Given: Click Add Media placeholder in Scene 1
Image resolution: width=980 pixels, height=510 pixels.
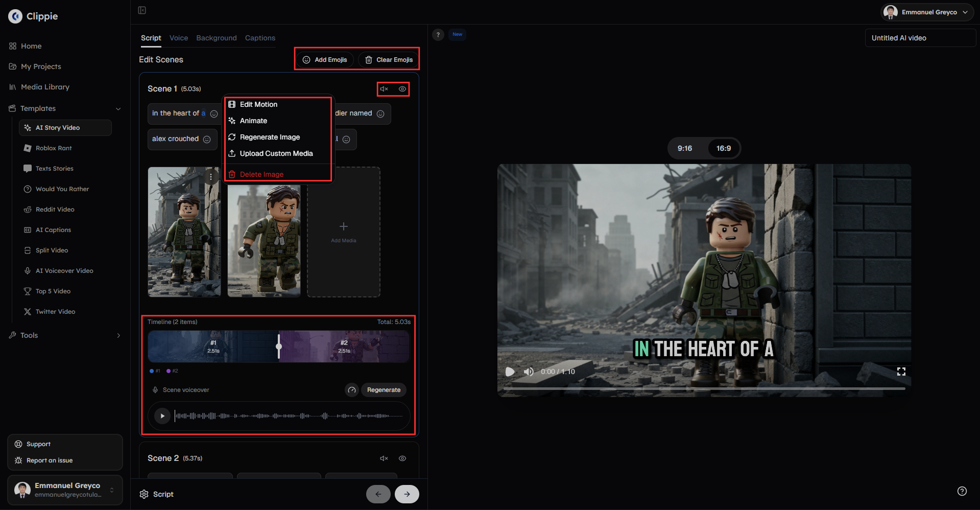Looking at the screenshot, I should tap(344, 232).
